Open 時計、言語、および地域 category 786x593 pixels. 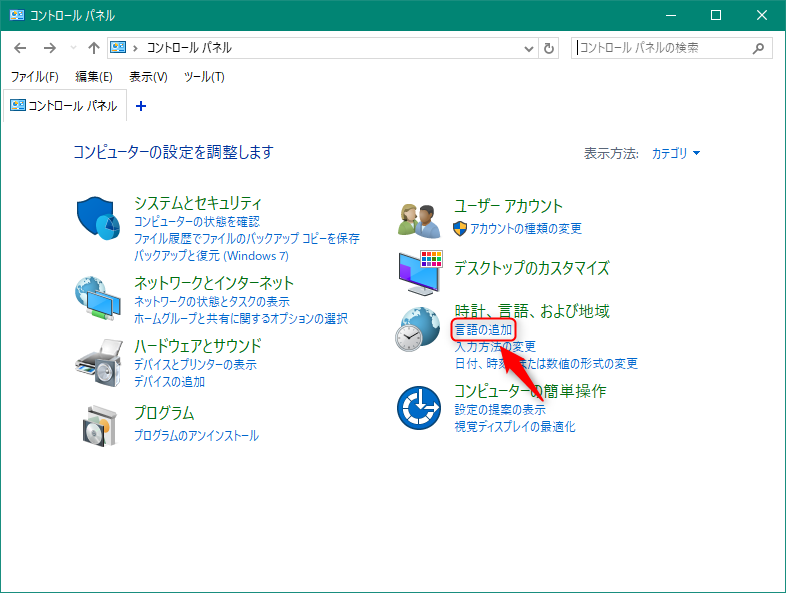pos(531,311)
